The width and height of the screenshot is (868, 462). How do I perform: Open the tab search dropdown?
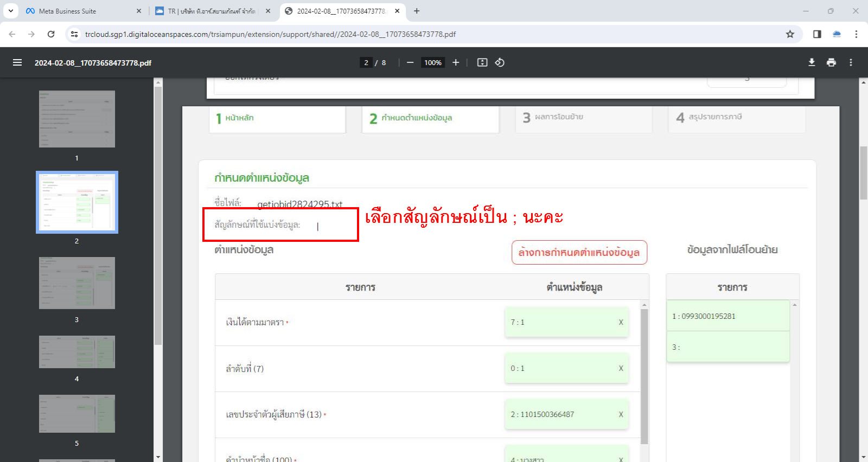tap(11, 11)
